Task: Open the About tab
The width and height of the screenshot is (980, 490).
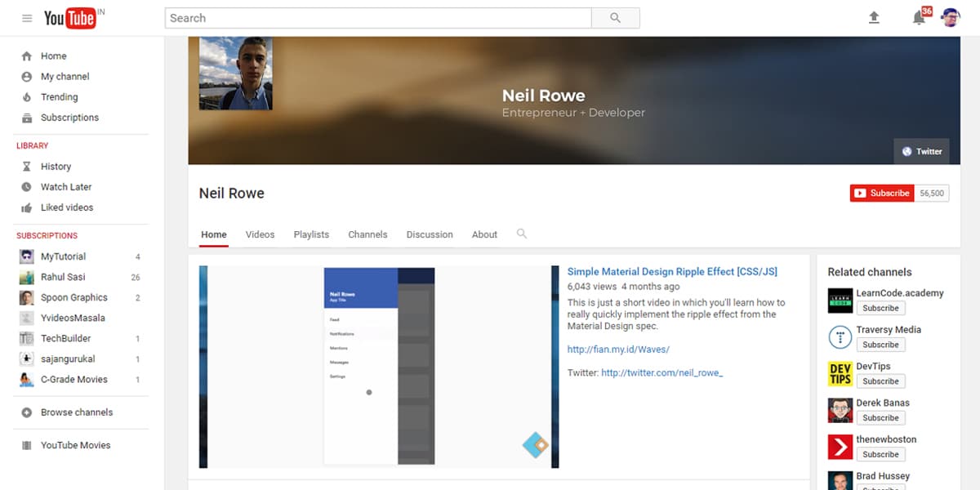Action: [x=484, y=234]
